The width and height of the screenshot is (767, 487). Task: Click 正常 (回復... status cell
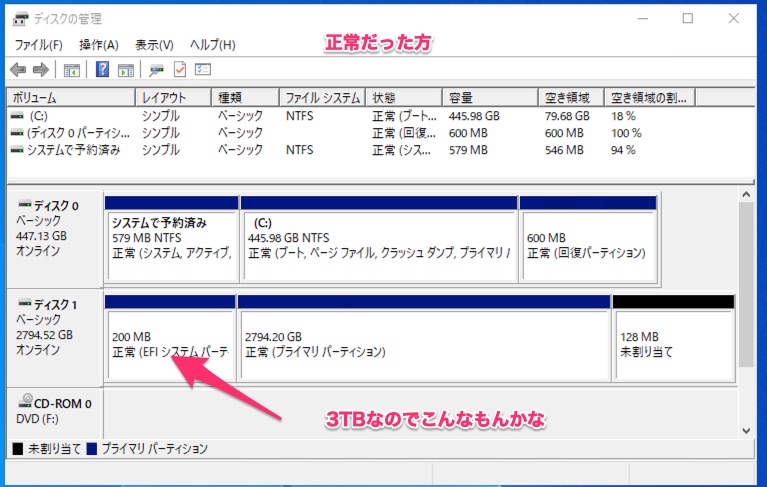click(404, 133)
